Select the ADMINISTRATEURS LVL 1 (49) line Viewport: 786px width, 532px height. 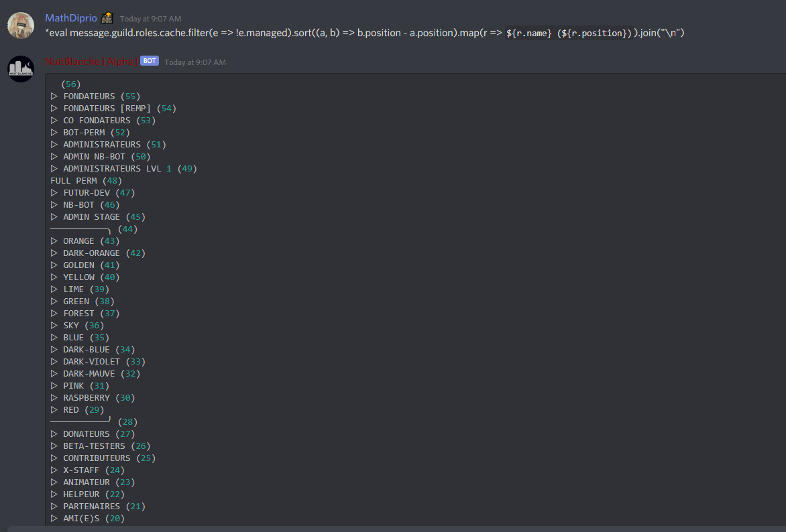point(124,168)
